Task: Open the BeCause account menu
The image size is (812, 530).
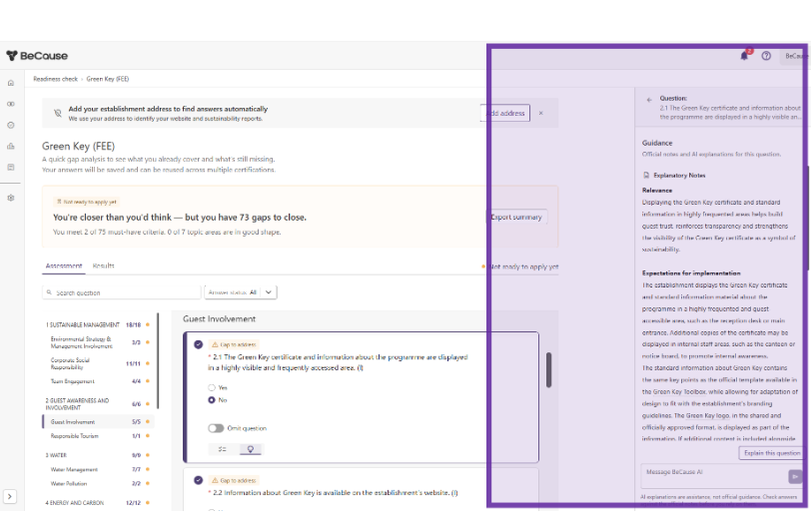Action: pos(795,56)
